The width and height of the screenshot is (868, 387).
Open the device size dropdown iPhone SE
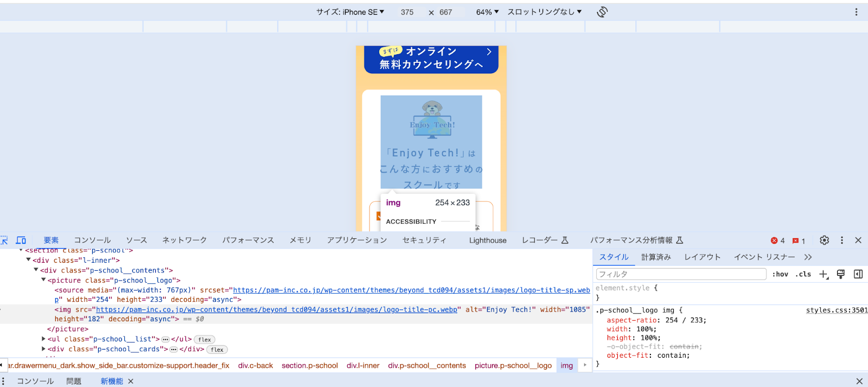(x=350, y=12)
